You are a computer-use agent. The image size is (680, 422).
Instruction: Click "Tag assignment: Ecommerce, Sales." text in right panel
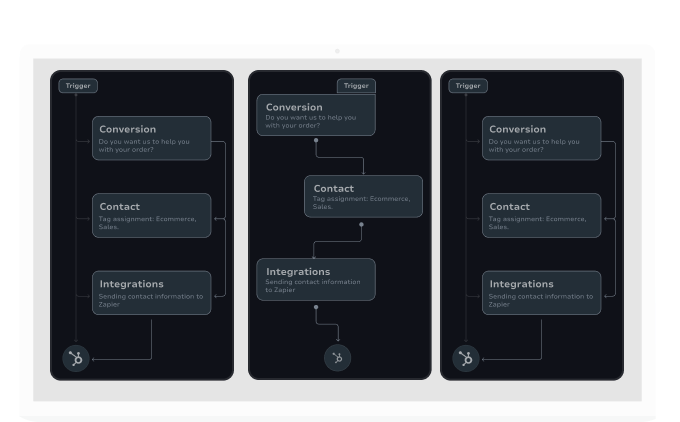(537, 223)
